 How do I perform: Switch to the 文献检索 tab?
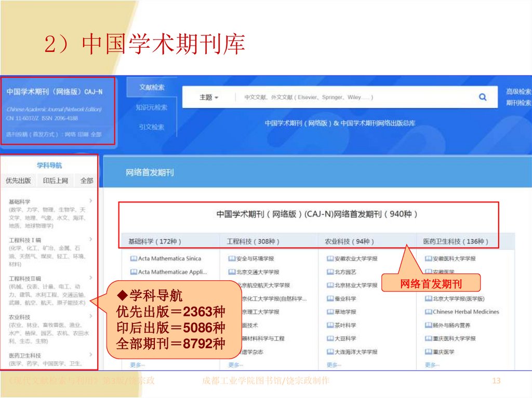[152, 87]
